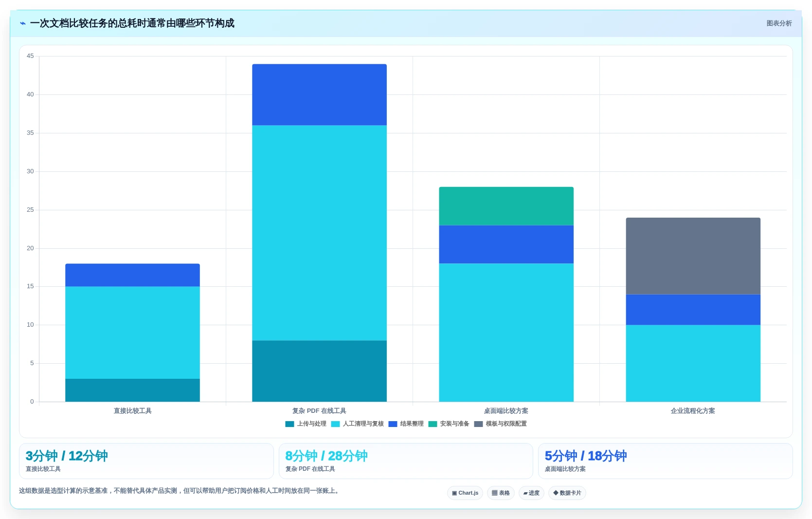Viewport: 812px width, 519px height.
Task: Click the square icon in the Chart.js chip
Action: 454,493
